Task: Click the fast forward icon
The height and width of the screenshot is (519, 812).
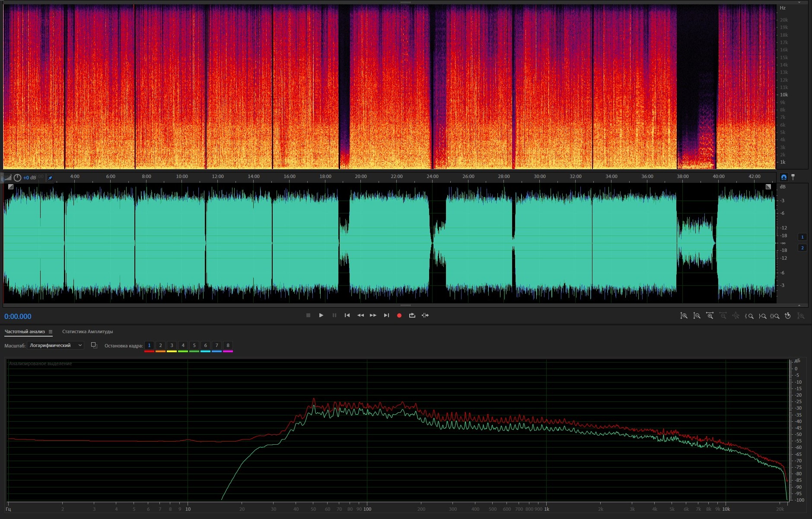Action: point(373,315)
